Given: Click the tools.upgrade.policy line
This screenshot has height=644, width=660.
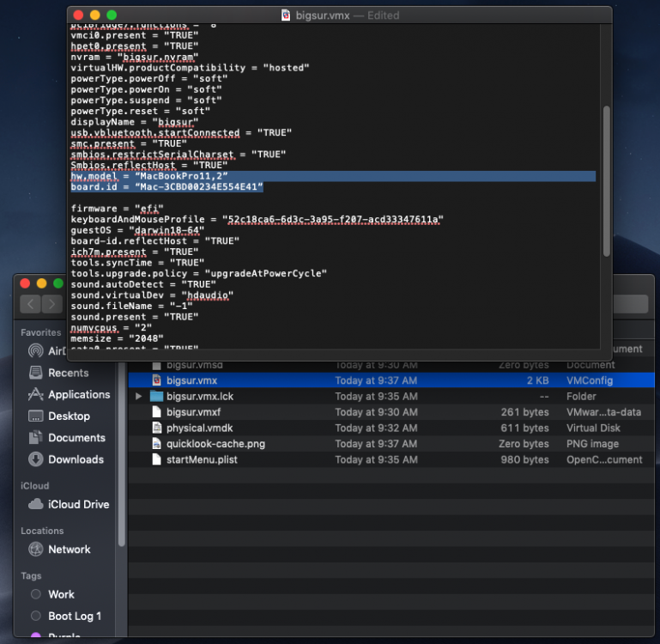Looking at the screenshot, I should point(198,273).
